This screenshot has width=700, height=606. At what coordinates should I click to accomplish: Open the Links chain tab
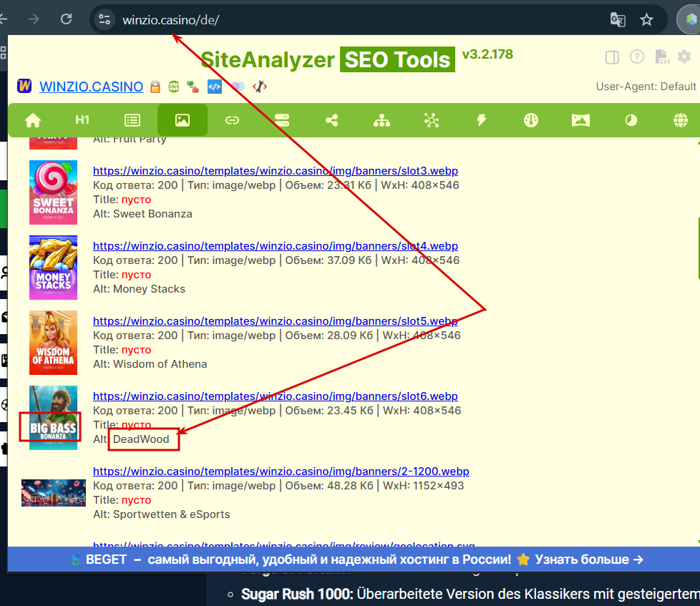tap(232, 120)
